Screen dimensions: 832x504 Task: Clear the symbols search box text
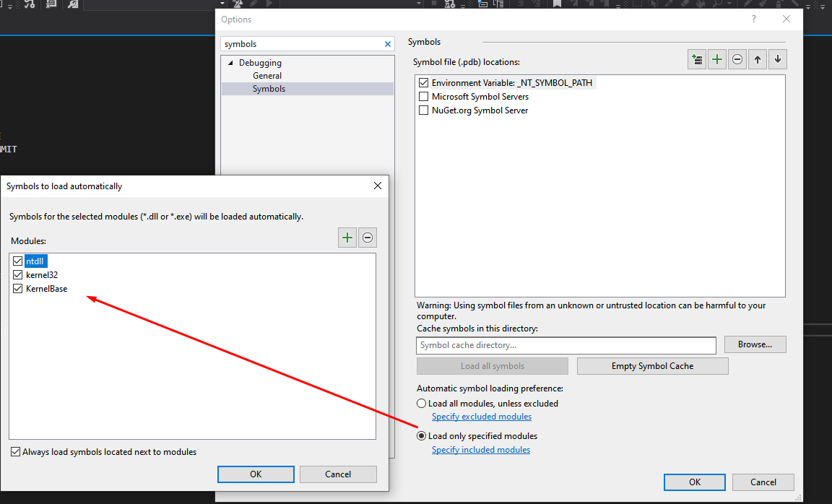pyautogui.click(x=388, y=44)
